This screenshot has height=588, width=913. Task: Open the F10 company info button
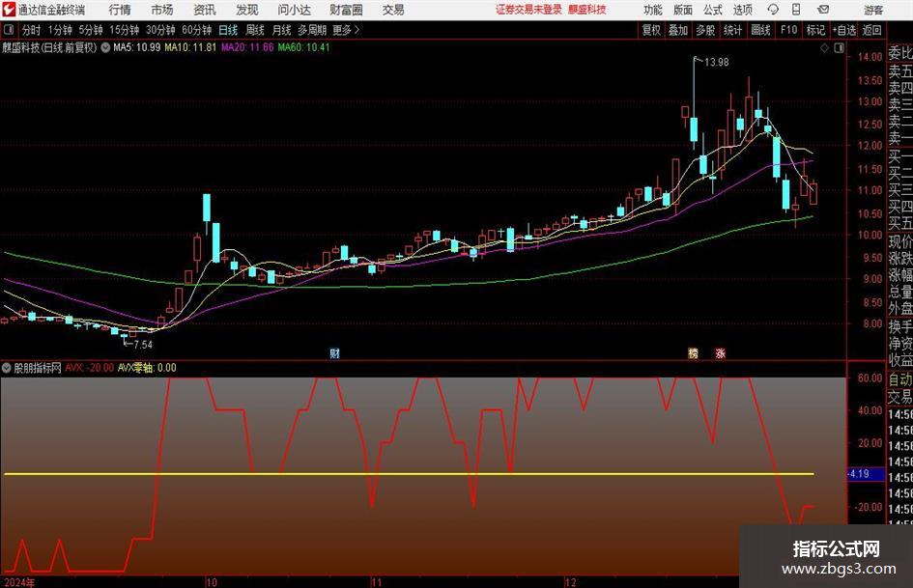point(788,30)
